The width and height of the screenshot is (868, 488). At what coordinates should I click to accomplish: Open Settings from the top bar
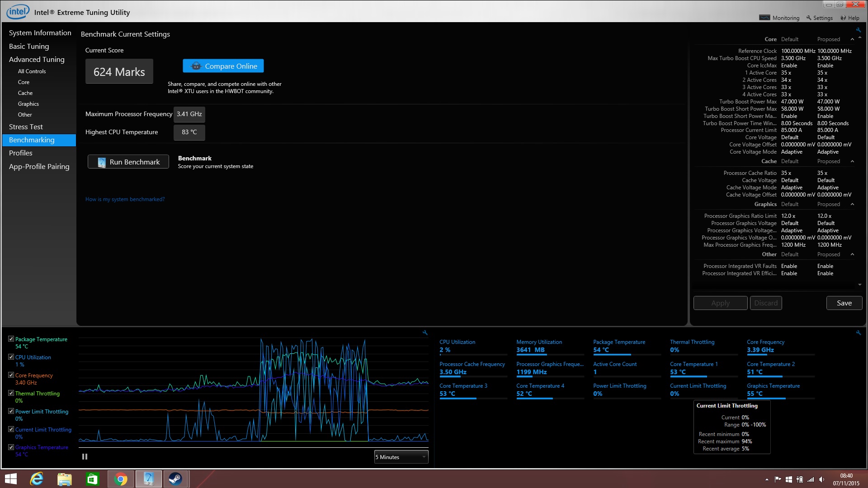tap(819, 18)
